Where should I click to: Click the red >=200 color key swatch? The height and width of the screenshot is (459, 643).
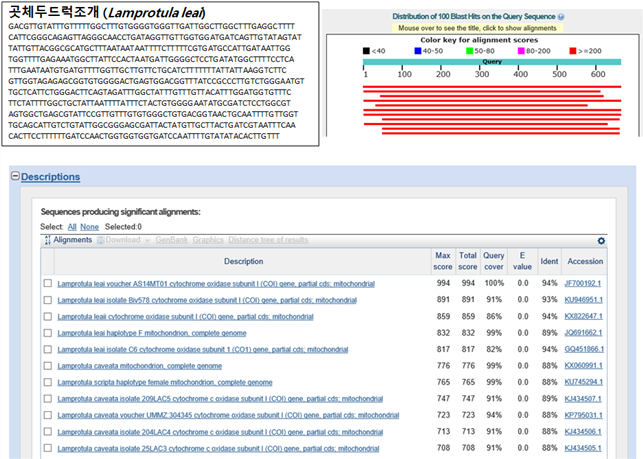[x=573, y=51]
